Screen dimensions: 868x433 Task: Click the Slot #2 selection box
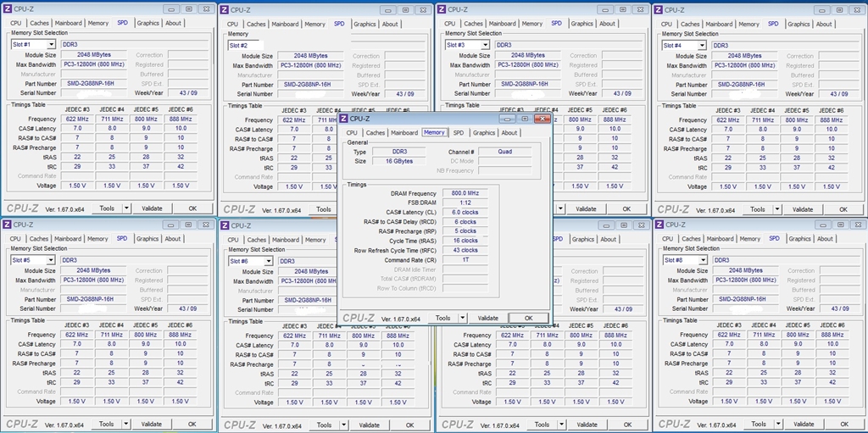coord(245,46)
